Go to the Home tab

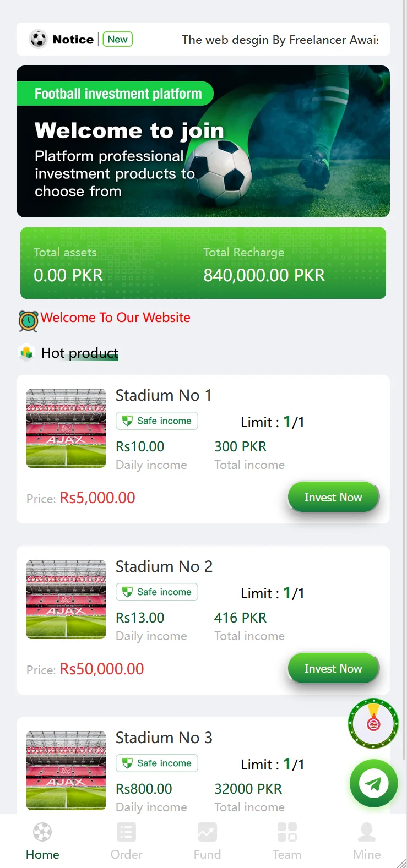42,841
